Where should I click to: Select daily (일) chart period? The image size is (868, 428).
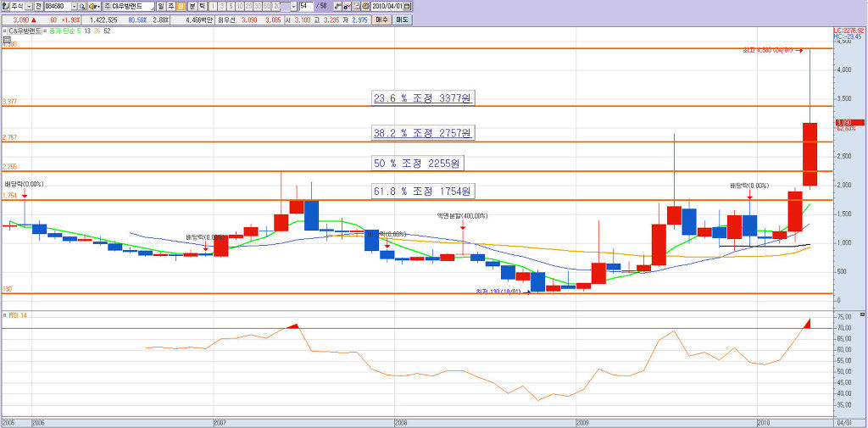pyautogui.click(x=160, y=6)
